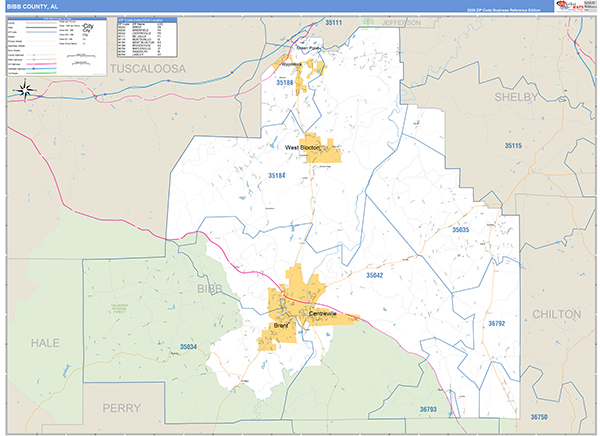Viewport: 600px width, 436px height.
Task: Select the Centreville city label
Action: coord(323,314)
